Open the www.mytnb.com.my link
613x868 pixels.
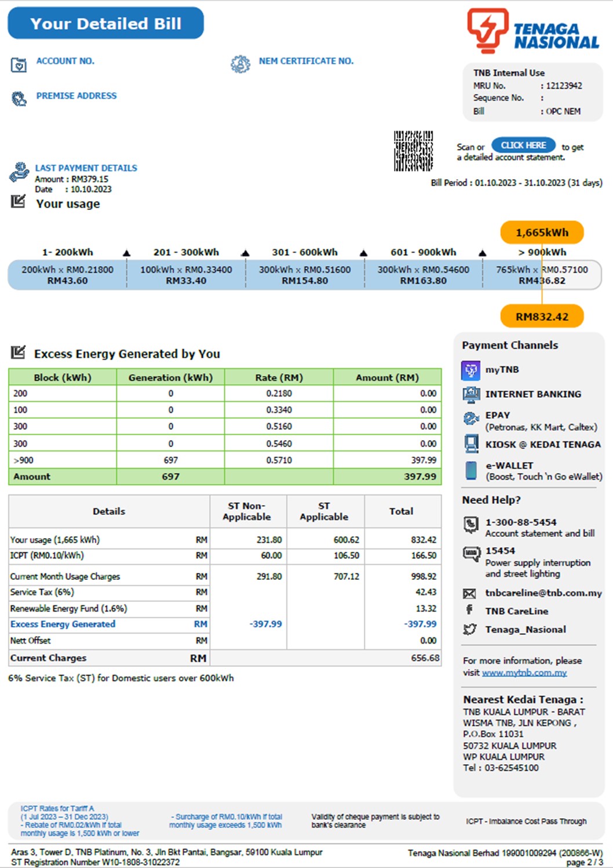pos(524,673)
